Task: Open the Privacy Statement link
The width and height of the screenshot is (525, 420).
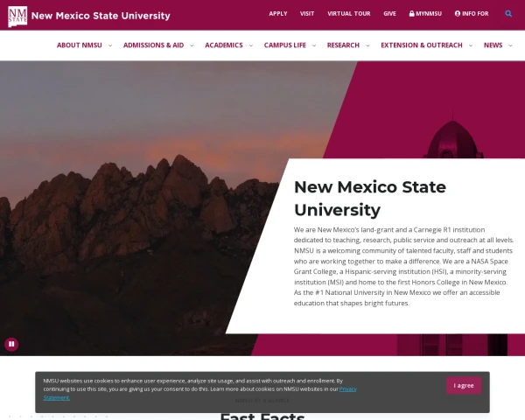Action: coord(347,389)
